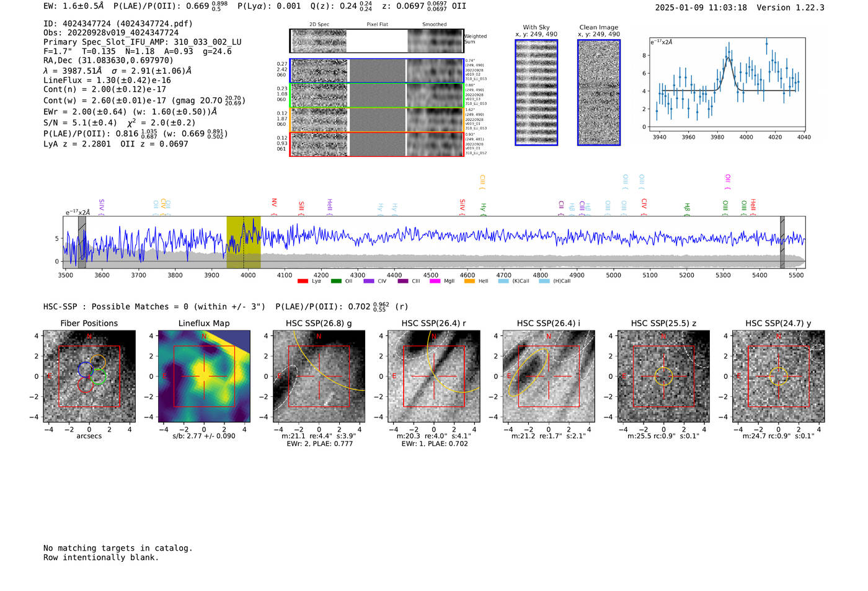Screen dimensions: 868x591
Task: Click the magenta MgII legend swatch
Action: pos(435,281)
